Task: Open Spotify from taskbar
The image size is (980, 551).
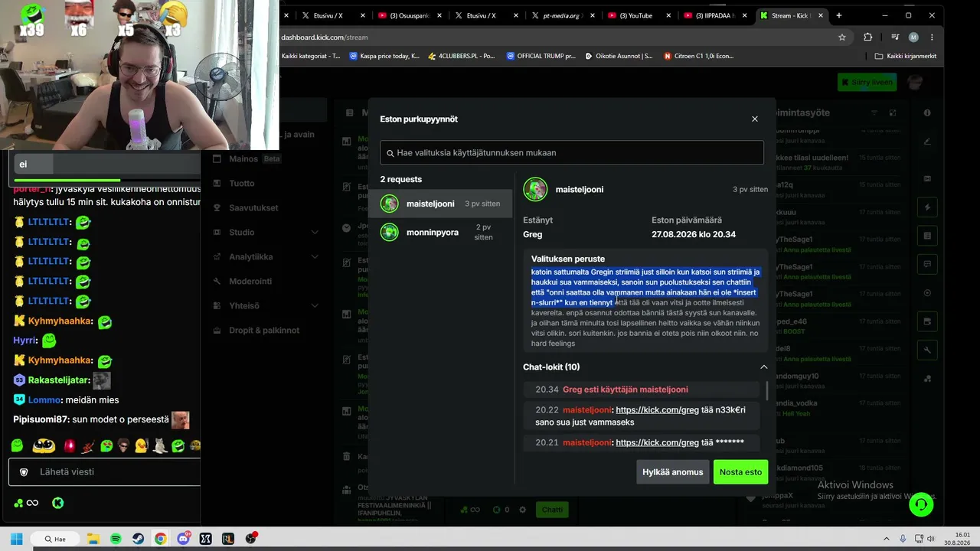Action: pyautogui.click(x=116, y=539)
